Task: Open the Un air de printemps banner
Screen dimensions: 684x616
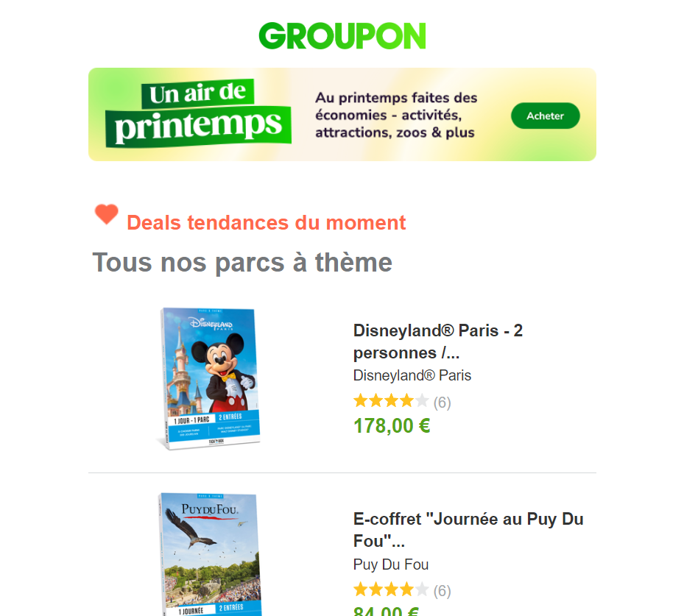Action: click(342, 114)
